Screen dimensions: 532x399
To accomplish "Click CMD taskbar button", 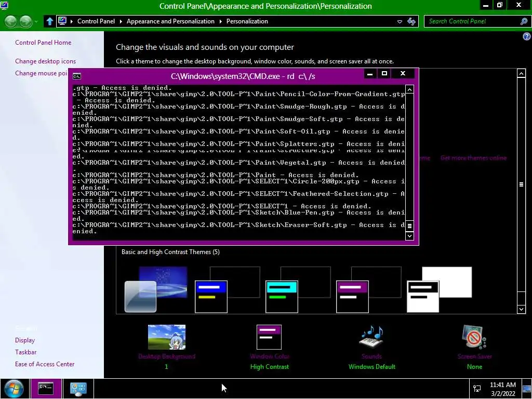I will point(46,389).
